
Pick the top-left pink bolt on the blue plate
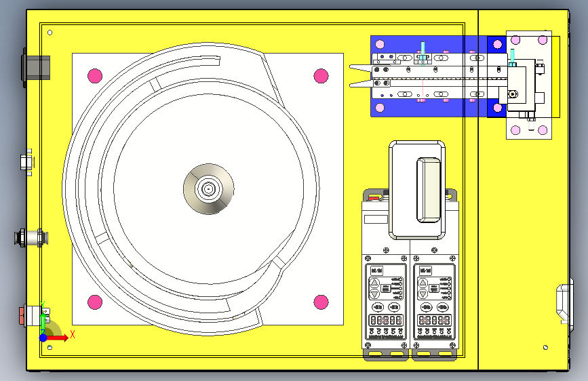click(x=380, y=44)
